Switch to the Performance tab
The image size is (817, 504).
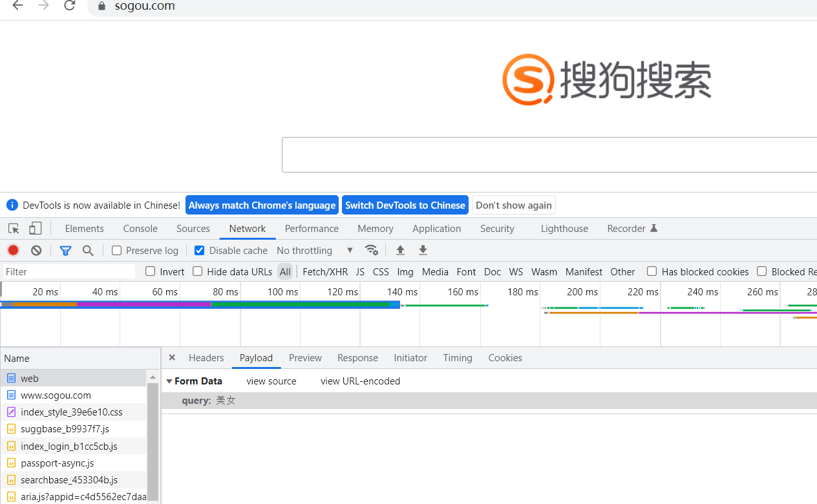[312, 229]
